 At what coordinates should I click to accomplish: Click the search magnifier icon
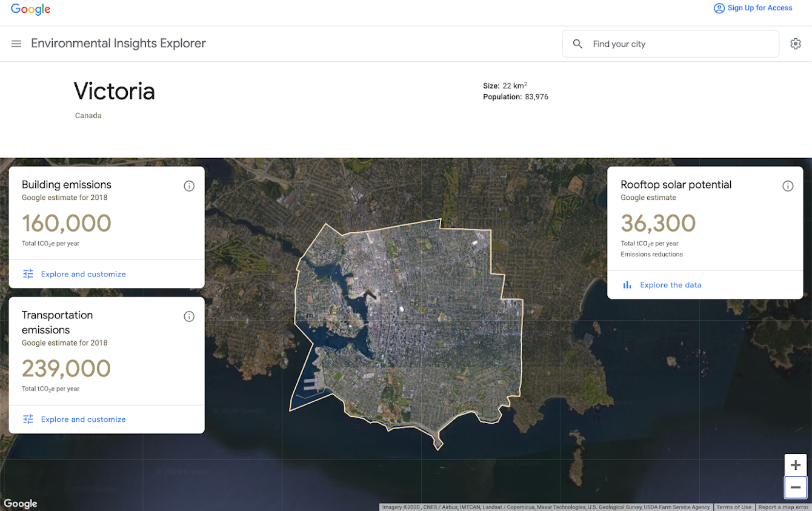point(577,44)
